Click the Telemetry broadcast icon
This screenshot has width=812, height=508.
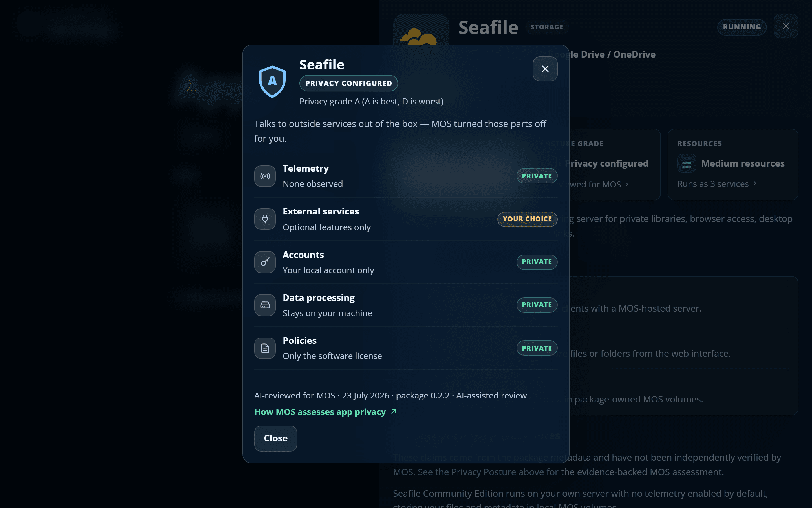pyautogui.click(x=265, y=176)
